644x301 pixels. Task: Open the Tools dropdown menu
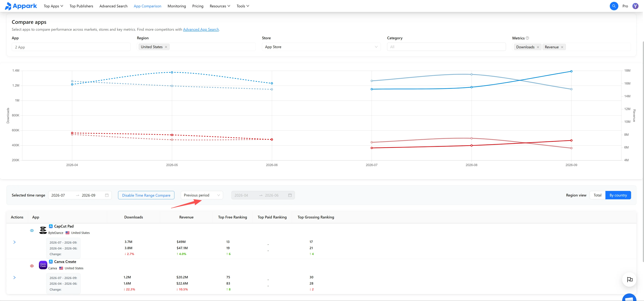click(x=243, y=6)
